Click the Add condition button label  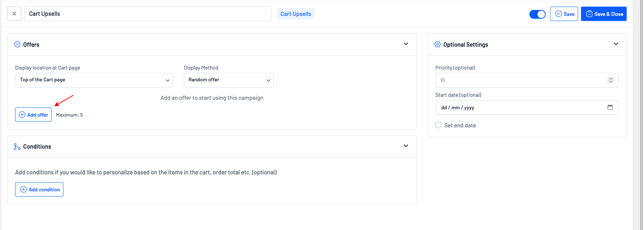(x=44, y=190)
